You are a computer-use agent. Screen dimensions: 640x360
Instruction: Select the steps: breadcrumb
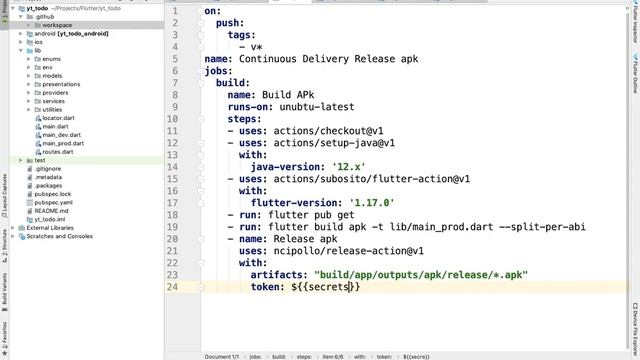(304, 357)
